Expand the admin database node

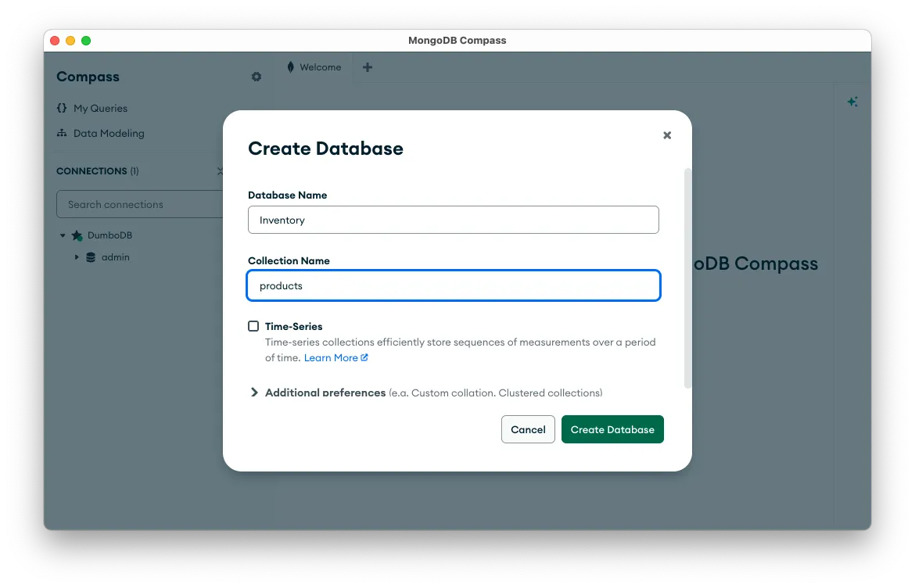pos(77,257)
